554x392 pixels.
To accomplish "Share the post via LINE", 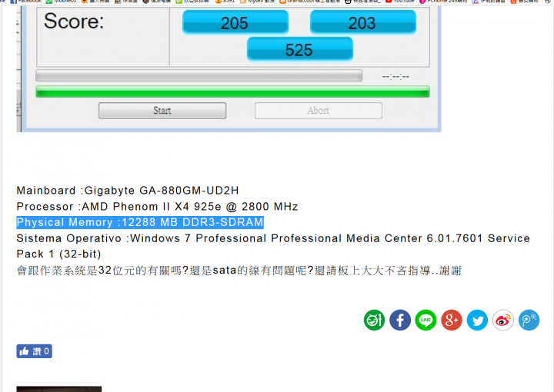I will tap(426, 320).
